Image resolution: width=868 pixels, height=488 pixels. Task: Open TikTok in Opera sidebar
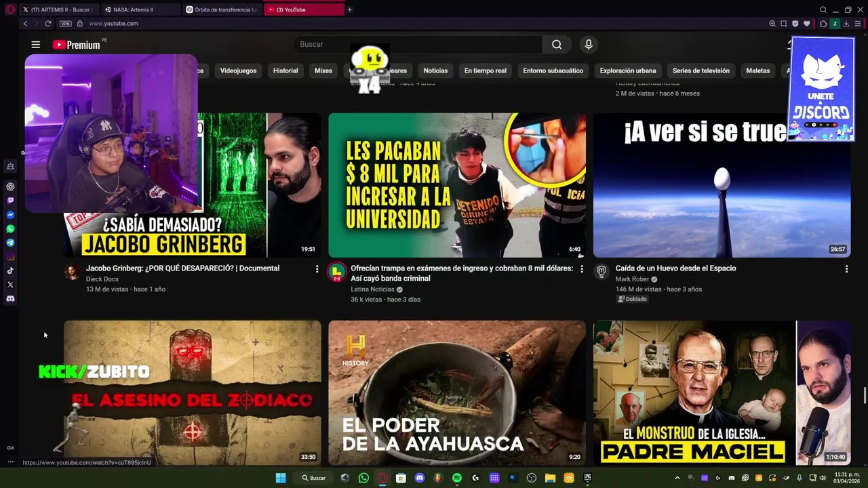(10, 270)
